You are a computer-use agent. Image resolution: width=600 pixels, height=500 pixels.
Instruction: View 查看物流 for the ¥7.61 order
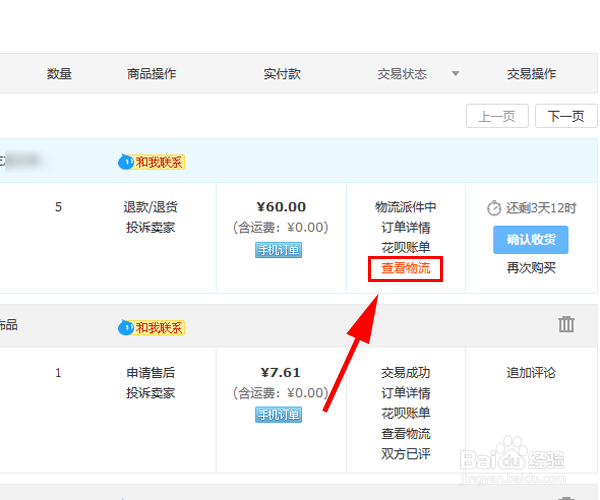(406, 434)
